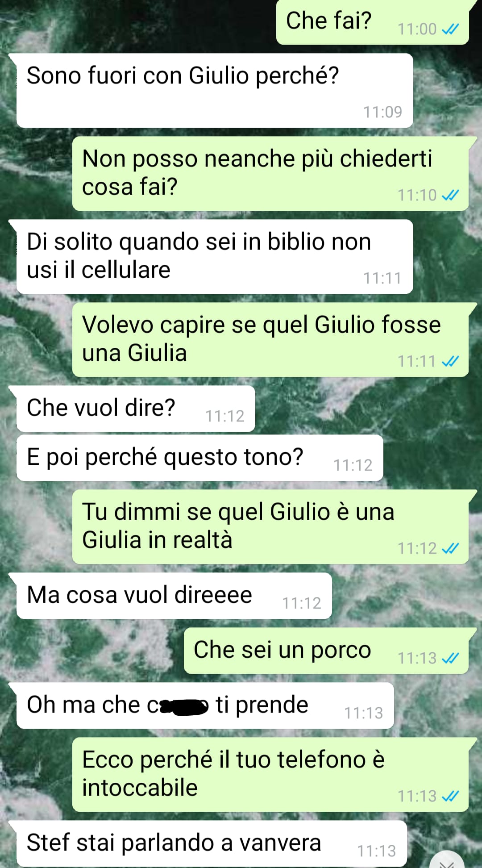
Task: Tap read ticks on 'Non posso neanche' message
Action: point(450,196)
